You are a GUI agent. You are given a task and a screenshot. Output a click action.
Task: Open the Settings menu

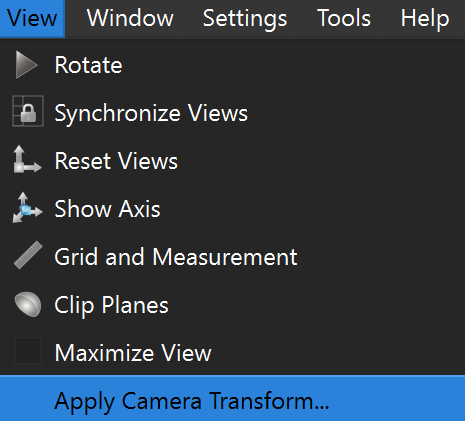click(245, 18)
